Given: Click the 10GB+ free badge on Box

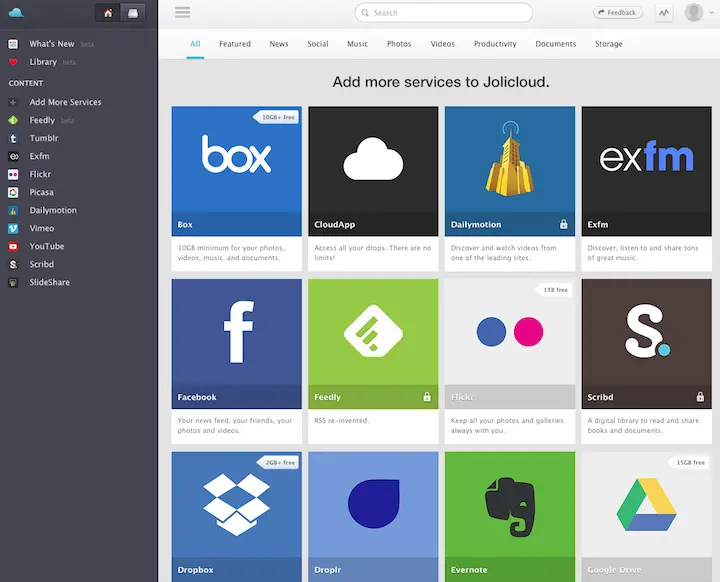Looking at the screenshot, I should click(x=276, y=117).
